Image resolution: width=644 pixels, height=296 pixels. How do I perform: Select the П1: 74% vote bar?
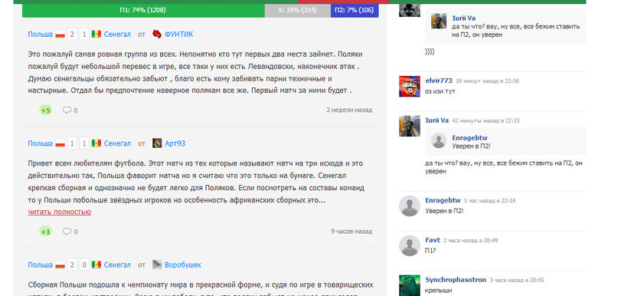pyautogui.click(x=143, y=10)
